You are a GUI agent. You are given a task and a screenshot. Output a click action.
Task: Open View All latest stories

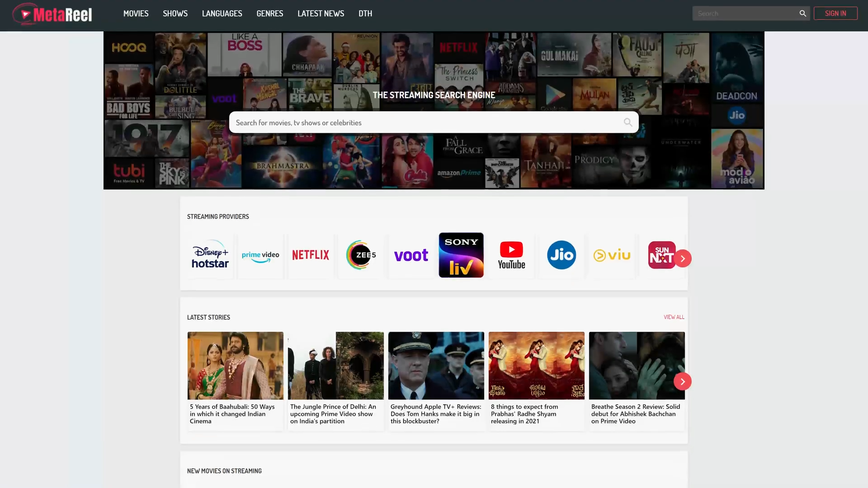click(674, 317)
